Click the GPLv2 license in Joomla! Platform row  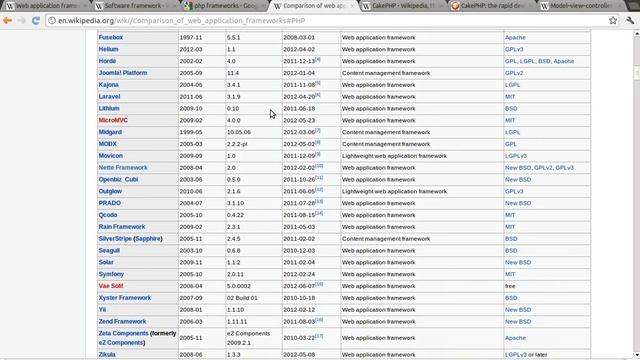(514, 73)
